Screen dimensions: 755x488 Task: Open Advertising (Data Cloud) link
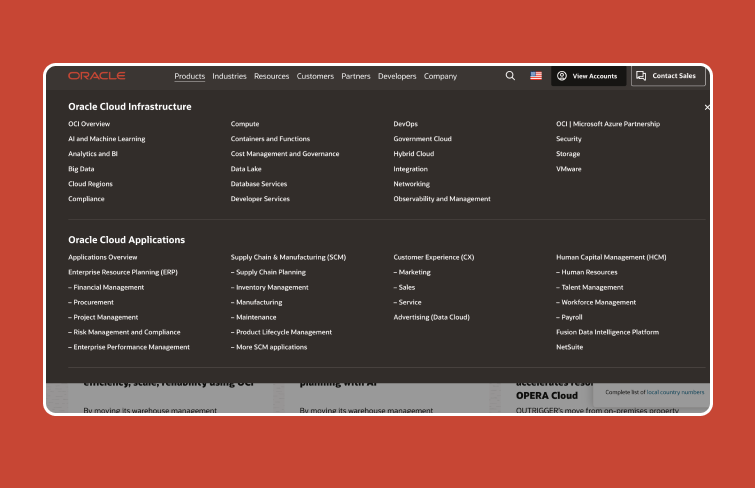[431, 317]
